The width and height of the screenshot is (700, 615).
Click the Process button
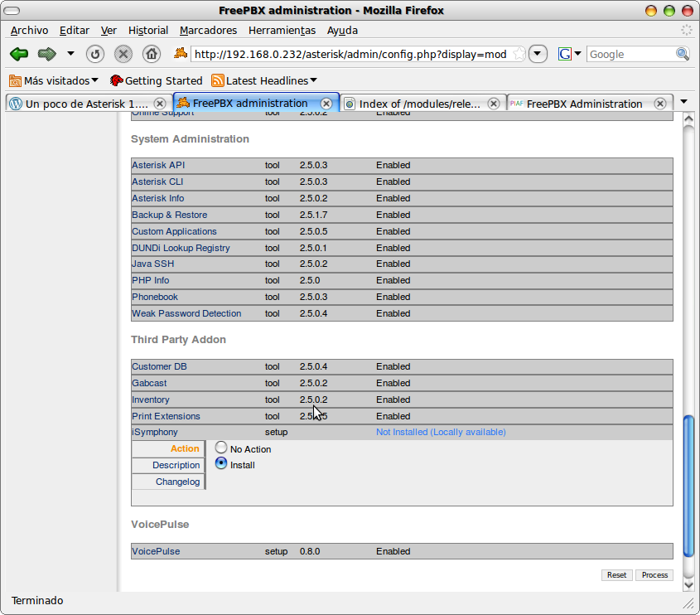coord(654,574)
